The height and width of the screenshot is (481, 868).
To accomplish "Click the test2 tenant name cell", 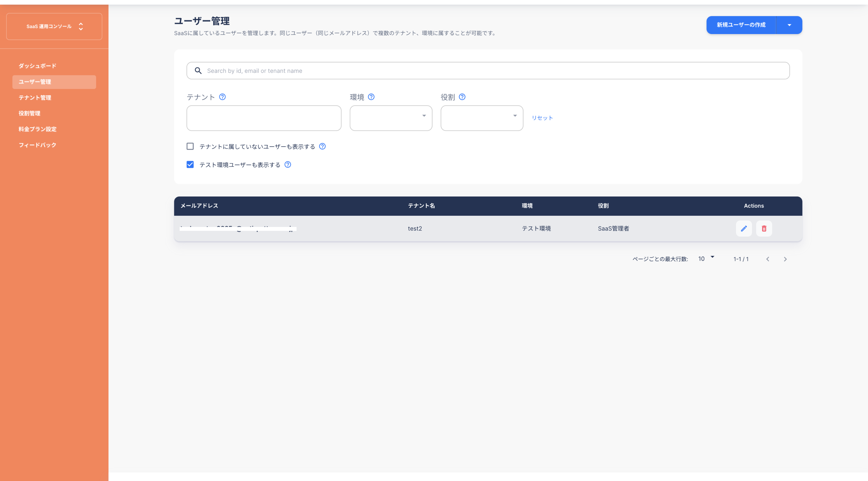I will click(415, 229).
